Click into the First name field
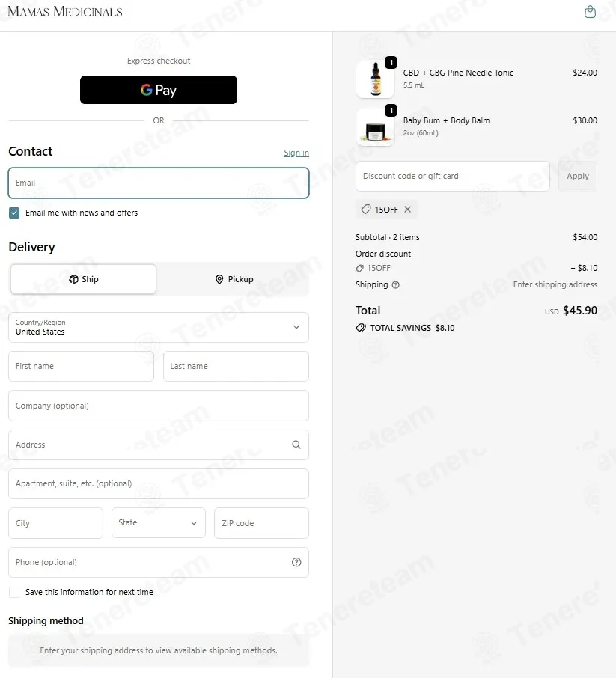The height and width of the screenshot is (678, 616). point(82,366)
